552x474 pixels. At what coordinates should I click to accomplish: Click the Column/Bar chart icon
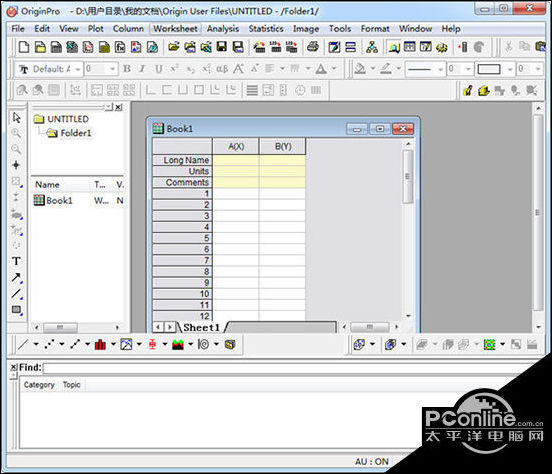pos(100,344)
